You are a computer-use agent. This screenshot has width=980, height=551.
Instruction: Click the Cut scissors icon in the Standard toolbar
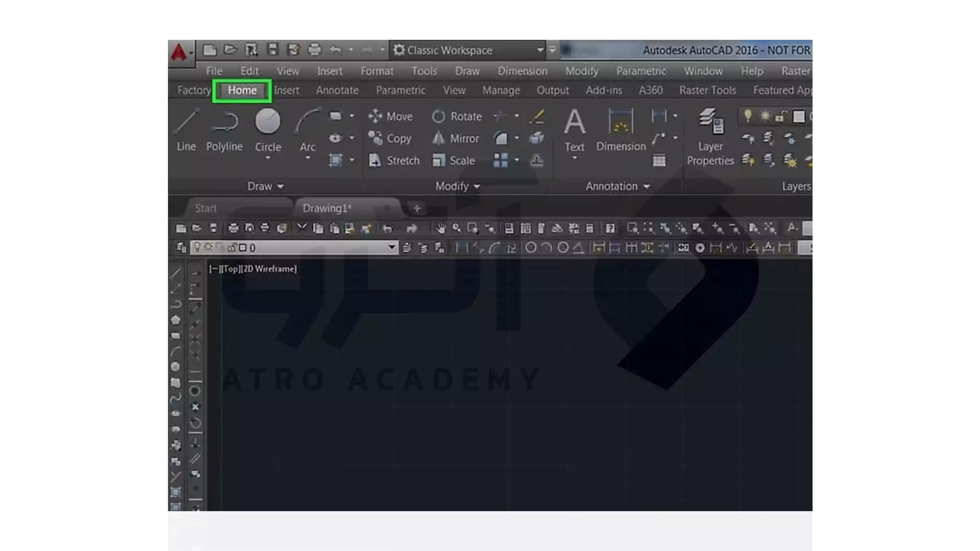302,228
